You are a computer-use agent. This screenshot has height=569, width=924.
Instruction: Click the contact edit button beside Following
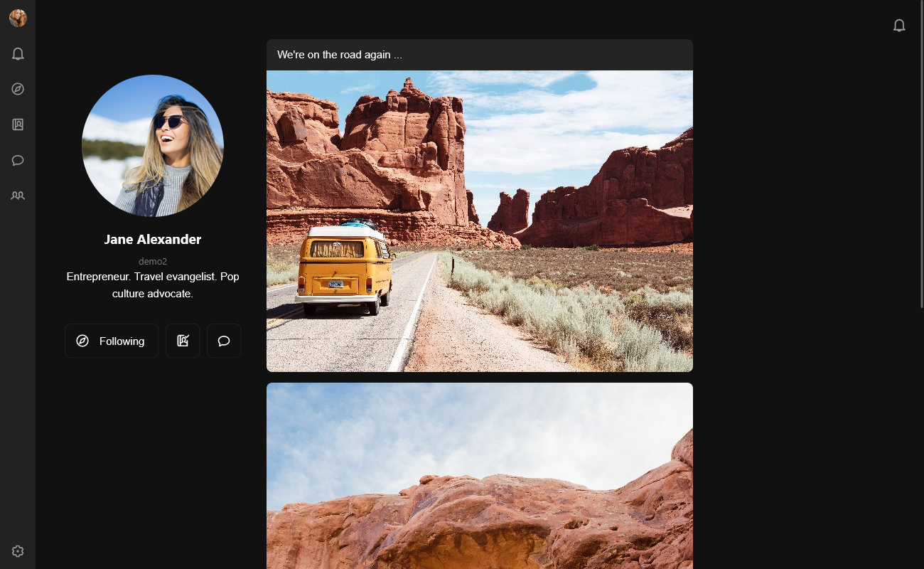click(183, 341)
